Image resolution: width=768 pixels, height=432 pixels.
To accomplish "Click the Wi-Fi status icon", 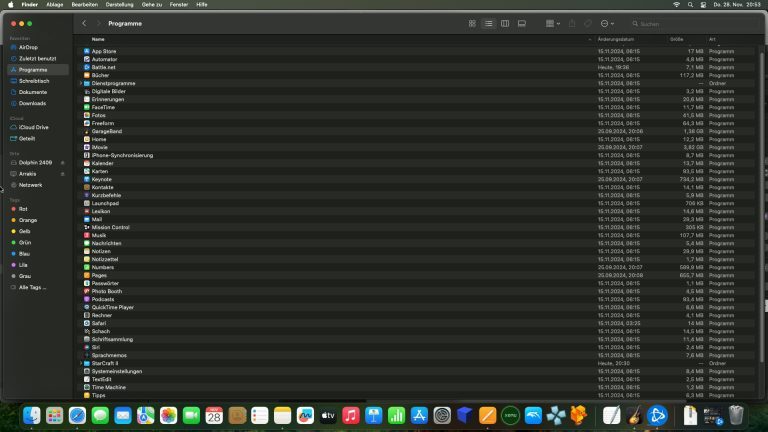I will tap(676, 4).
